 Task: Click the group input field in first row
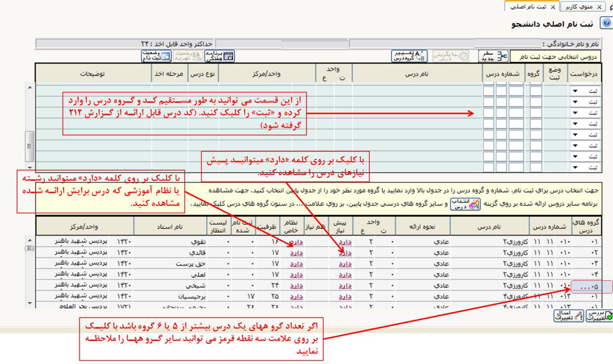(536, 91)
